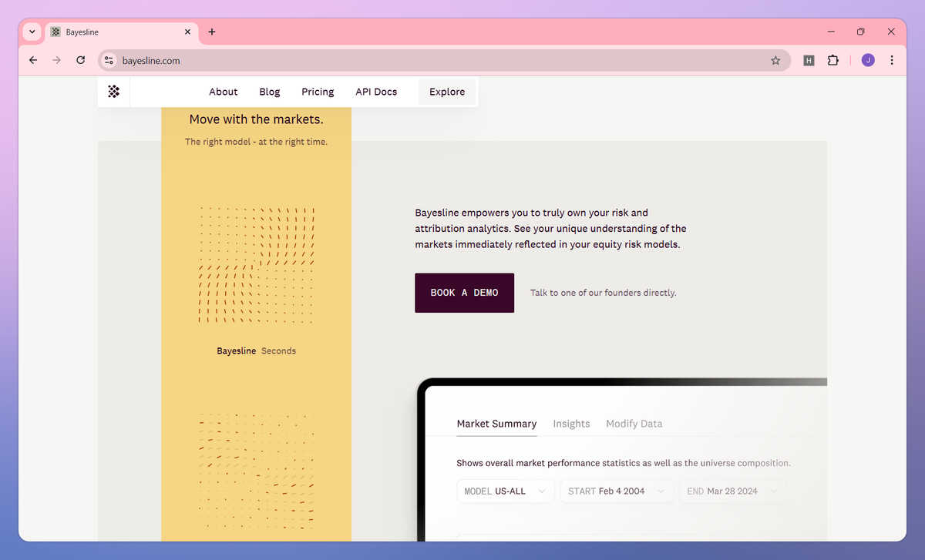Bookmark this page with the star icon
Image resolution: width=925 pixels, height=560 pixels.
(775, 60)
